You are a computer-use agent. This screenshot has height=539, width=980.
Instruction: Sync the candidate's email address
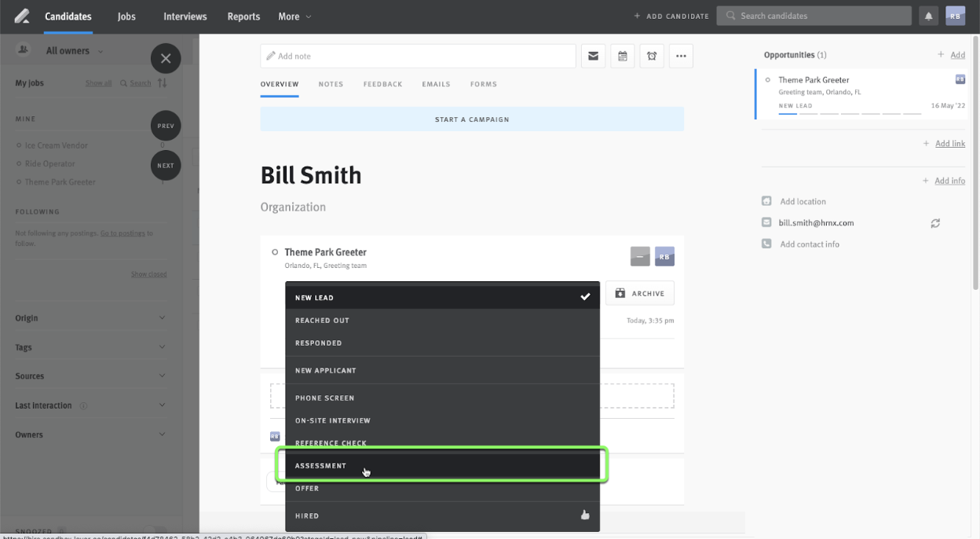[x=935, y=223]
